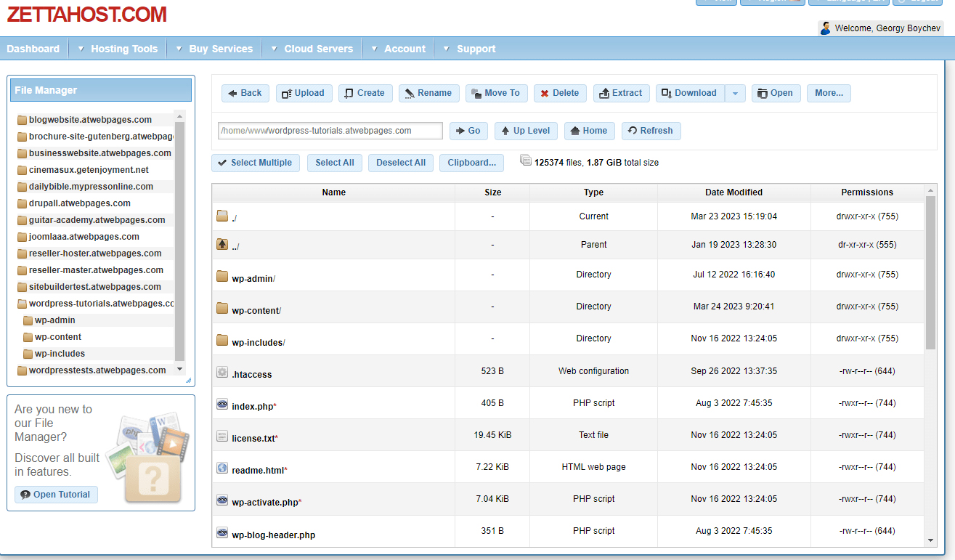
Task: Open guitar-academy.atwebpages.com tree folder
Action: pyautogui.click(x=97, y=220)
